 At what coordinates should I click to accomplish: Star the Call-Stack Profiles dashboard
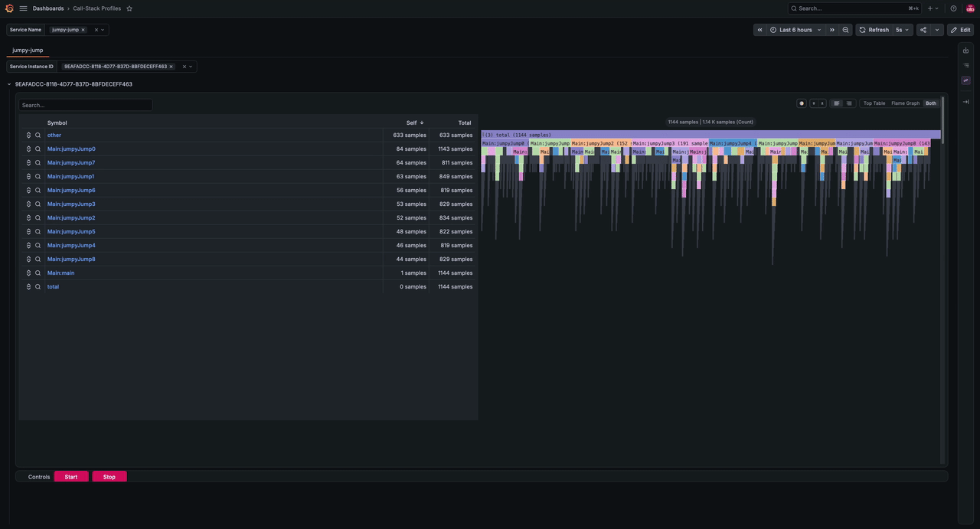(129, 8)
